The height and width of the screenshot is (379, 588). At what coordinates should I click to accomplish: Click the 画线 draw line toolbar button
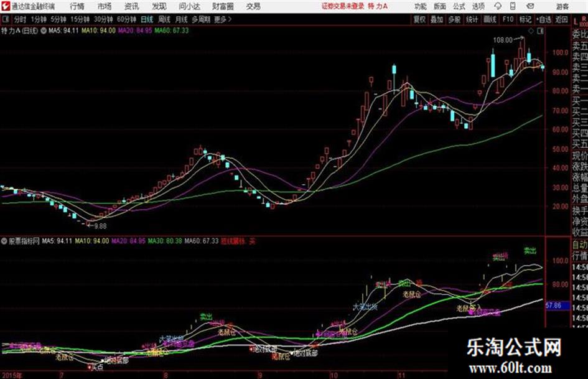click(x=490, y=19)
